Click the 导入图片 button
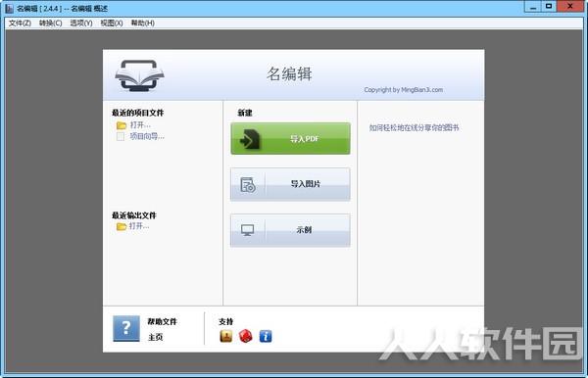The width and height of the screenshot is (588, 378). pos(291,184)
